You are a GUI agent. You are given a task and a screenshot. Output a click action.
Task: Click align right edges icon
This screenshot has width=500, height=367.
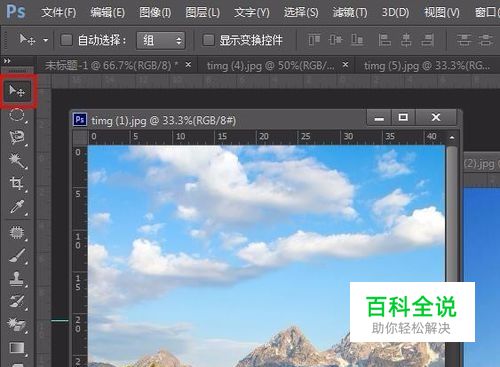click(x=427, y=40)
